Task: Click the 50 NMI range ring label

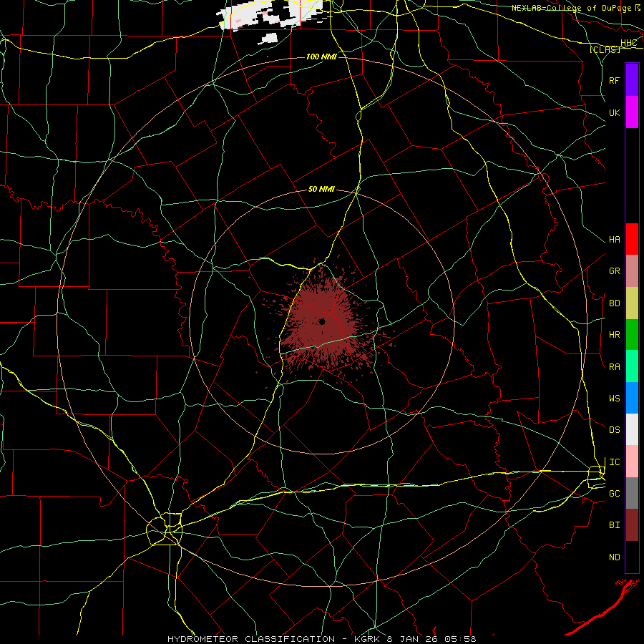Action: [321, 189]
